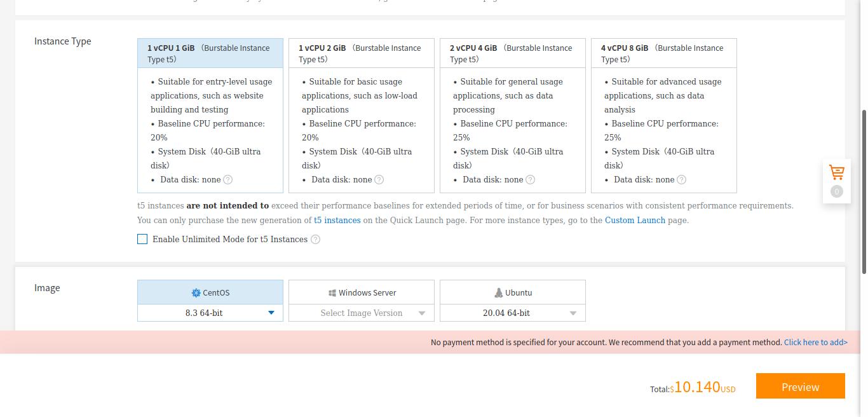The width and height of the screenshot is (868, 417).
Task: Select the 1 vCPU 1 GiB instance type
Action: 210,116
